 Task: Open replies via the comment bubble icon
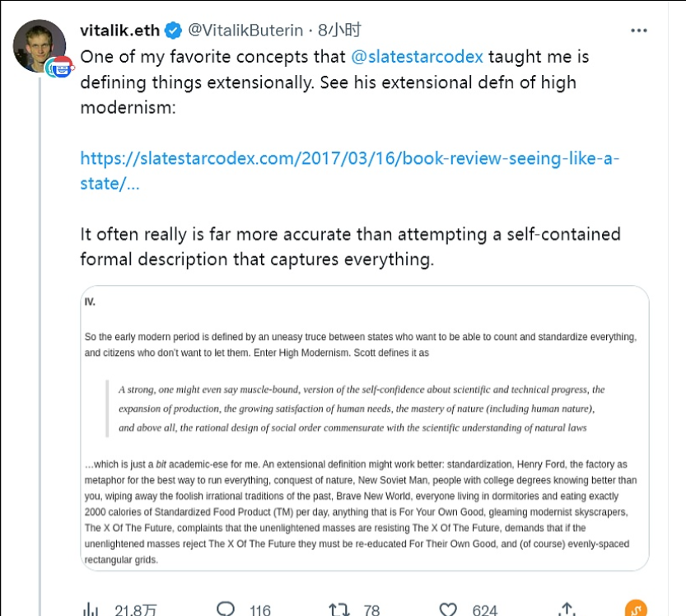226,609
